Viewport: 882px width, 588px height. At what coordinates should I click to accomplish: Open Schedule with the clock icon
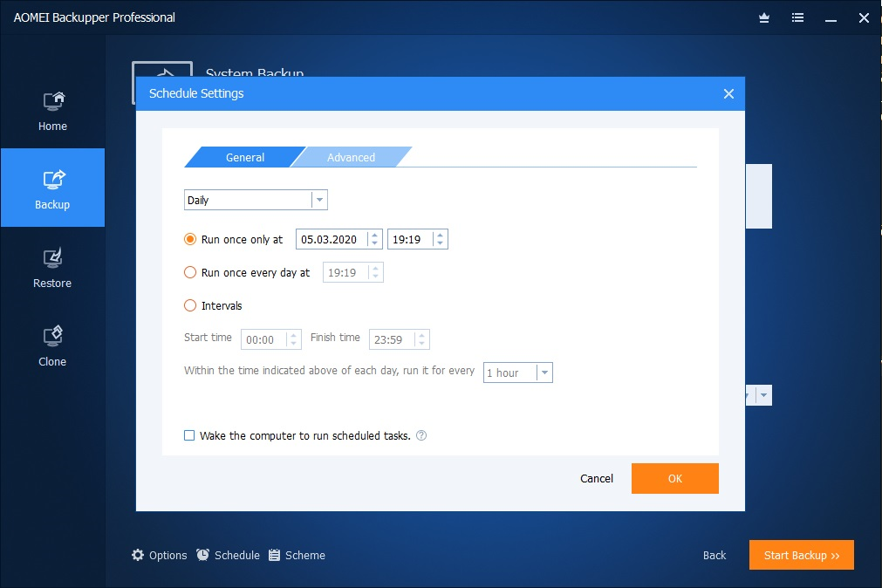click(x=228, y=556)
